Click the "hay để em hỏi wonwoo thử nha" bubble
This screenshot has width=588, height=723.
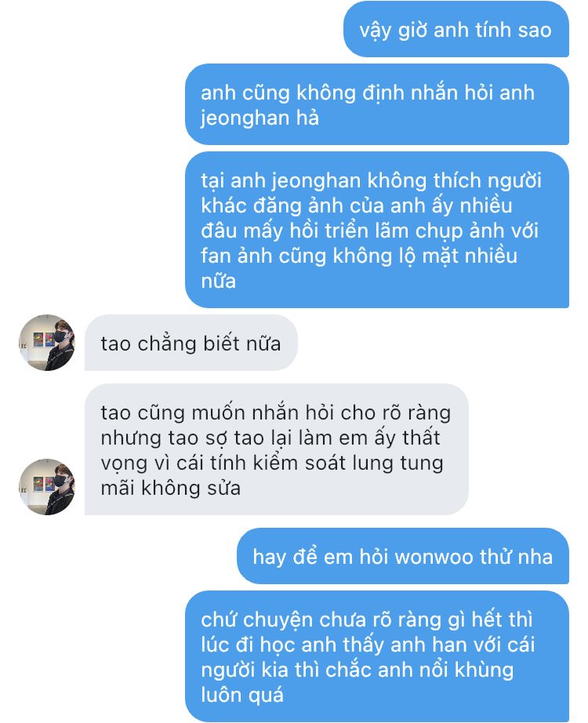(x=403, y=556)
